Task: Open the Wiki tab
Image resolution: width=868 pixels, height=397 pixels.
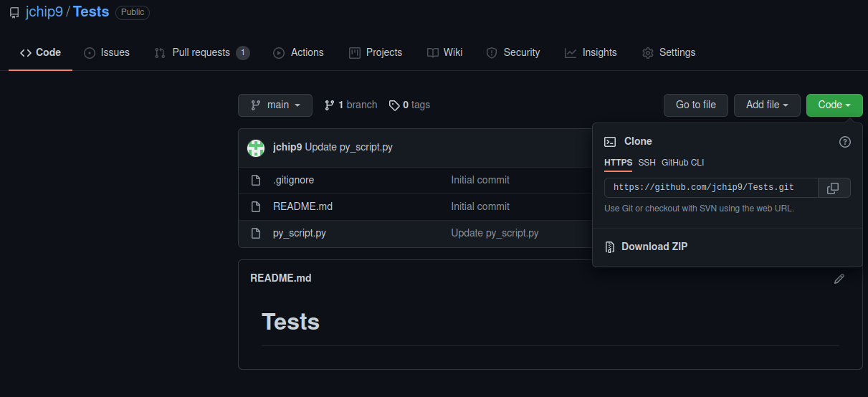Action: 444,52
